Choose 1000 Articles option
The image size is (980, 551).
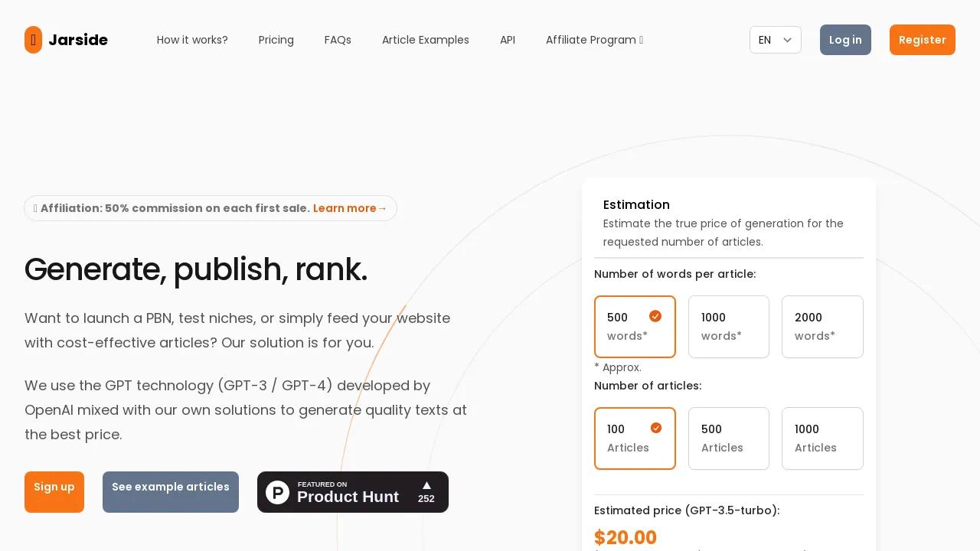(822, 439)
